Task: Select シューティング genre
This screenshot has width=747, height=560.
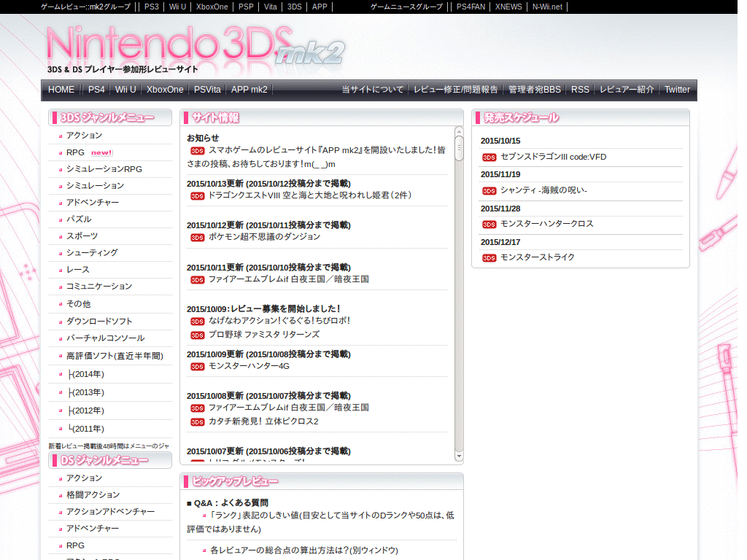Action: pos(92,252)
